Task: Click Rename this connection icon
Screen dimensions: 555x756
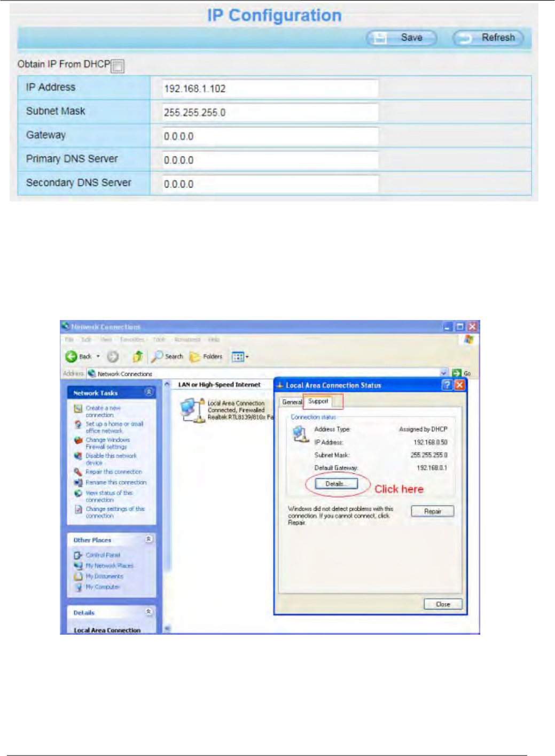Action: (x=78, y=482)
